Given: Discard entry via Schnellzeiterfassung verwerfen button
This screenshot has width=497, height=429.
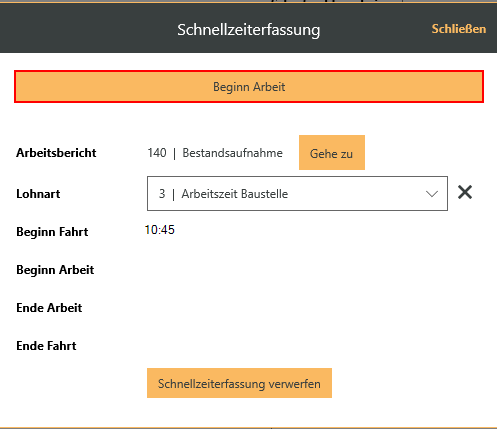Looking at the screenshot, I should click(239, 383).
